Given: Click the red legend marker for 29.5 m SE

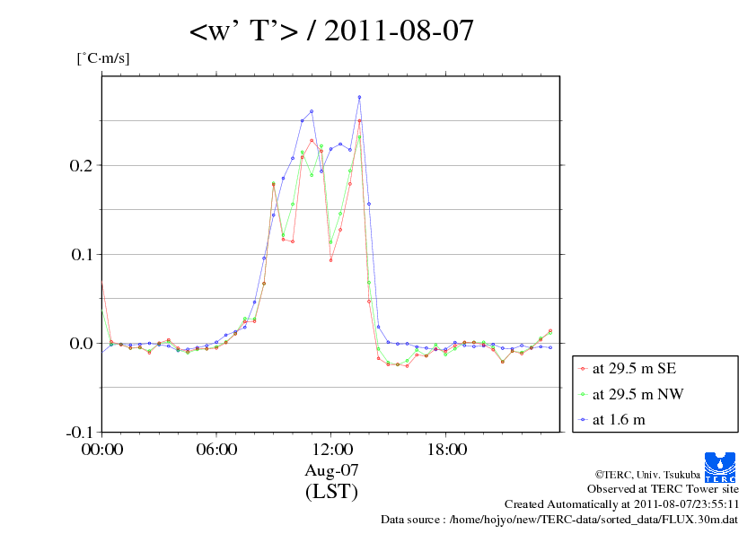Looking at the screenshot, I should 583,369.
